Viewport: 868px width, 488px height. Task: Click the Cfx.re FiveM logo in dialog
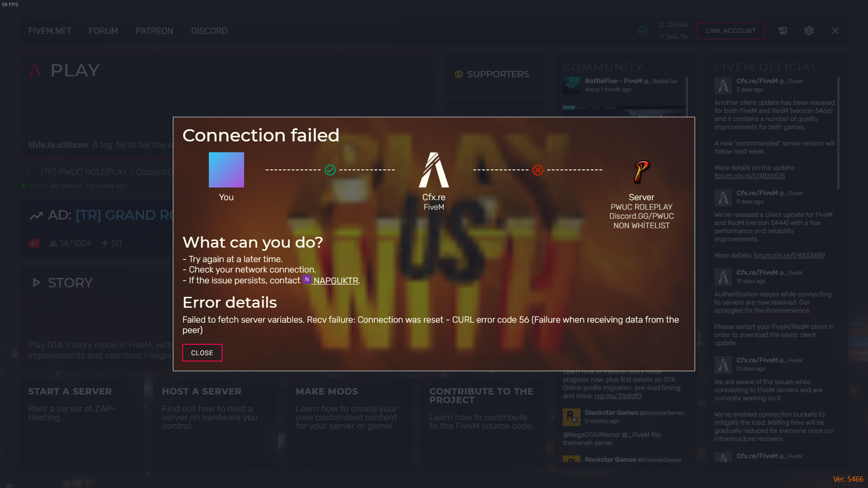pyautogui.click(x=434, y=170)
